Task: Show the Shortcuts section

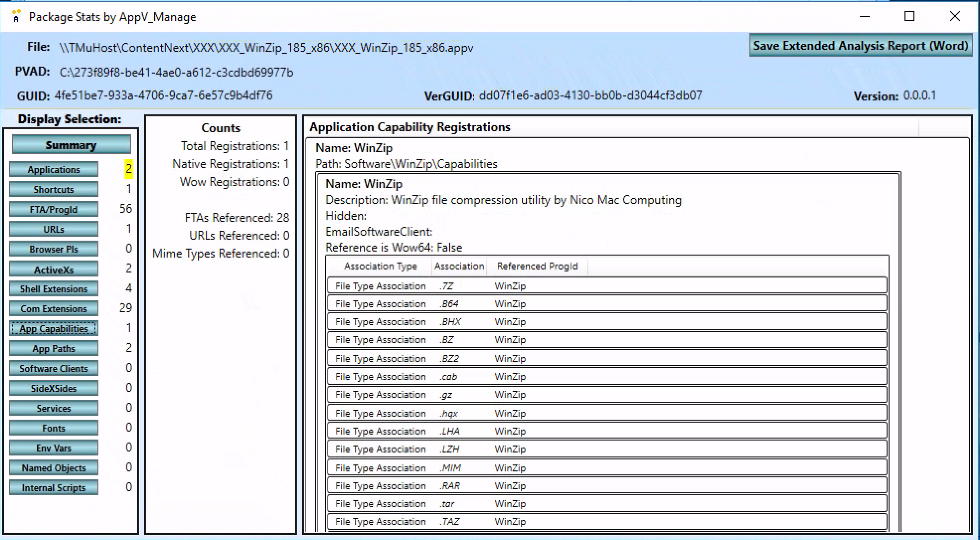Action: click(x=54, y=189)
